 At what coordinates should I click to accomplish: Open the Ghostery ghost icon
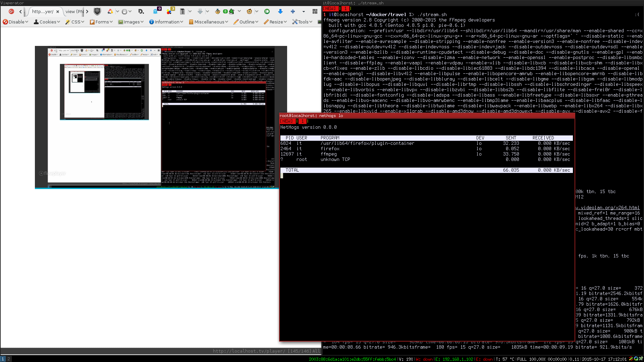[156, 11]
